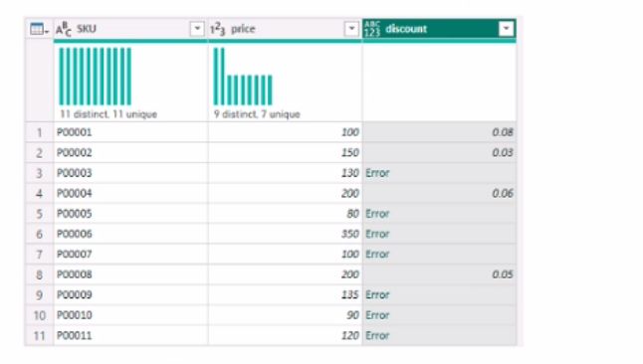Select the 0.08 discount cell

click(x=440, y=132)
